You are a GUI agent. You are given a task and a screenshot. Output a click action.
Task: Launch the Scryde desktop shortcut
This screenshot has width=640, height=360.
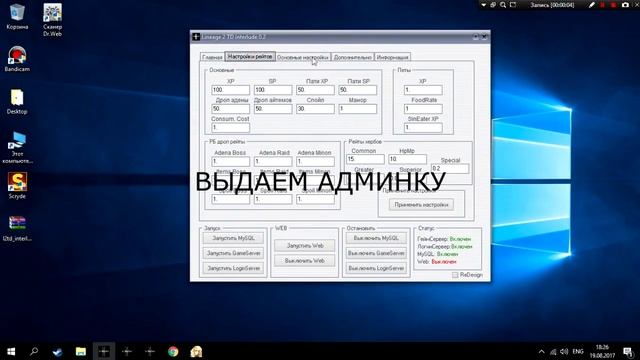click(x=17, y=186)
